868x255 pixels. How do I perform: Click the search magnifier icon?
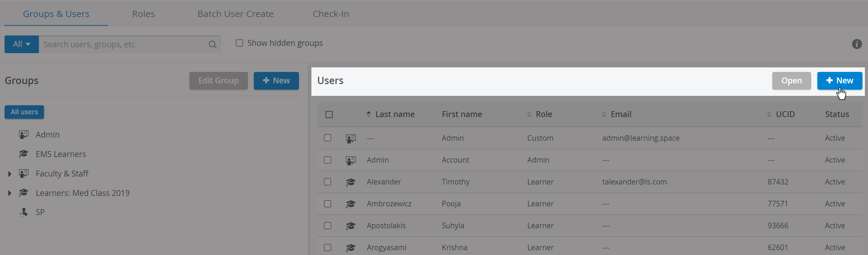pos(213,44)
